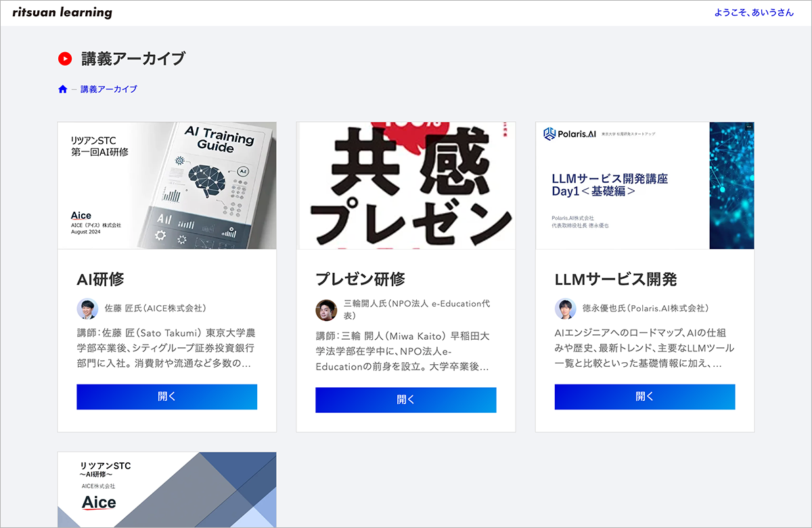Click the LLMサービス開発講座 Day1 thumbnail
The height and width of the screenshot is (528, 812).
[x=645, y=185]
